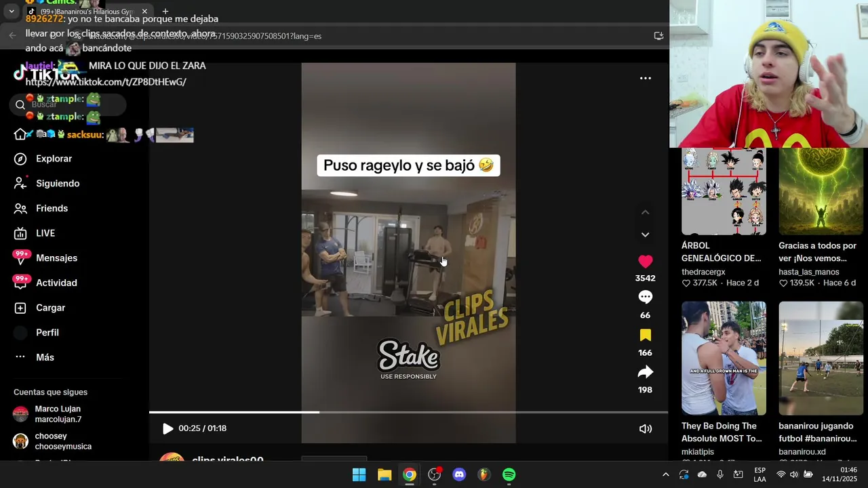Click the microphone tray icon
This screenshot has height=488, width=868.
click(720, 475)
